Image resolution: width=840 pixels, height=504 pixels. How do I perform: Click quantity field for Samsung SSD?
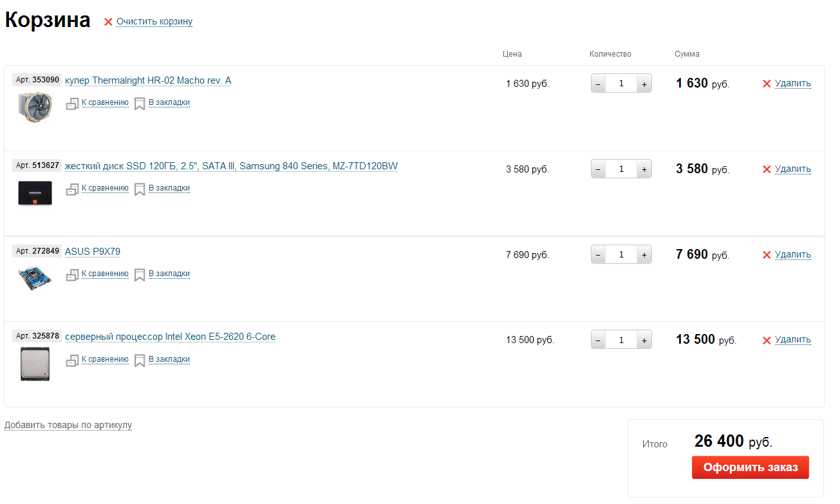(x=621, y=169)
